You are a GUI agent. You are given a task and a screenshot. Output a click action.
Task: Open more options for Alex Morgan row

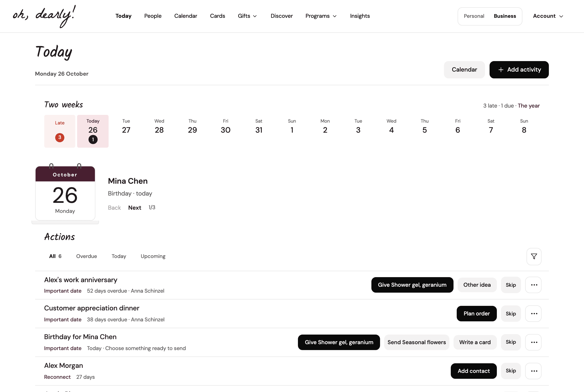click(x=533, y=371)
